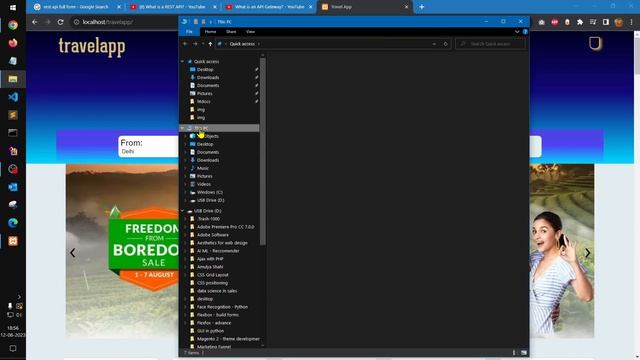
Task: Launch Visual Studio Code from the taskbar
Action: (13, 97)
